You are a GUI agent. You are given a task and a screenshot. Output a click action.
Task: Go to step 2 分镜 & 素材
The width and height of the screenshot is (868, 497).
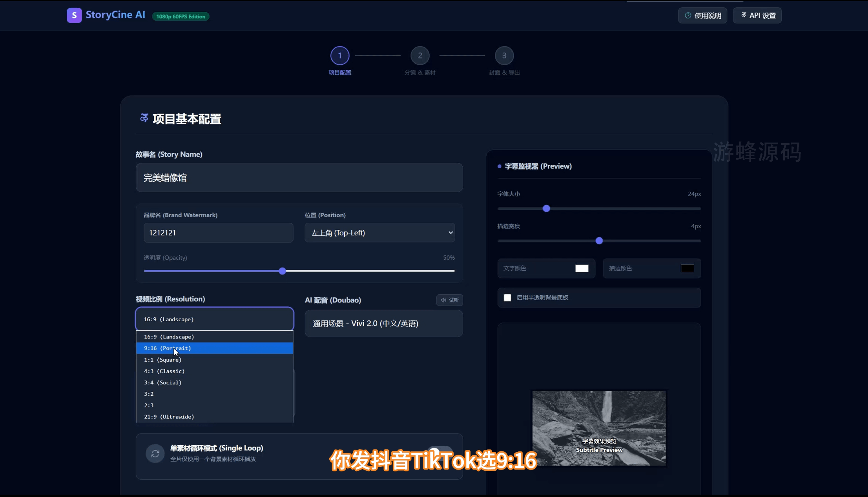pyautogui.click(x=420, y=56)
